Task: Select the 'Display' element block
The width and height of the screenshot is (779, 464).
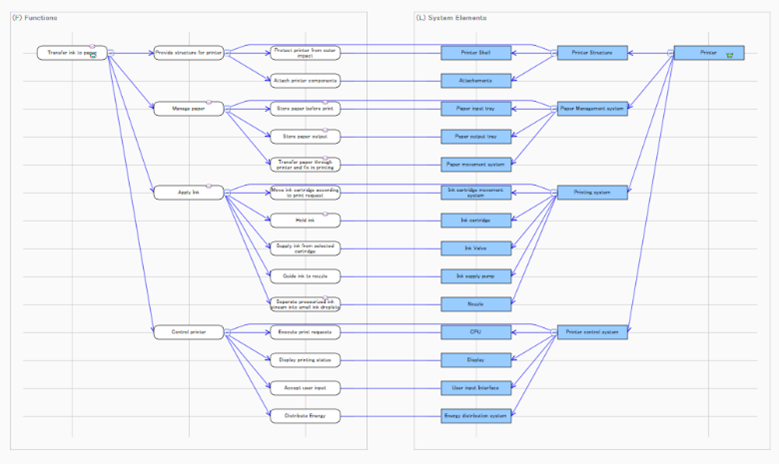Action: tap(476, 360)
